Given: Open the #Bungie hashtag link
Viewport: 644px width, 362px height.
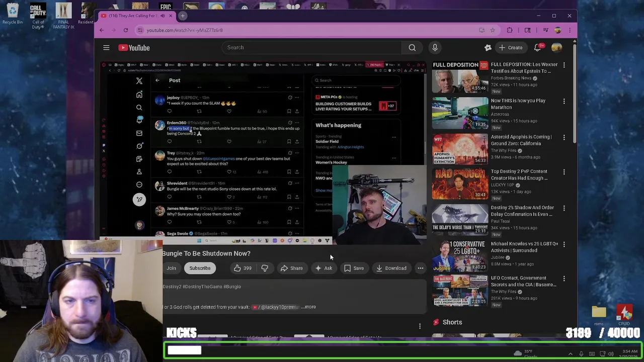Looking at the screenshot, I should [x=232, y=287].
